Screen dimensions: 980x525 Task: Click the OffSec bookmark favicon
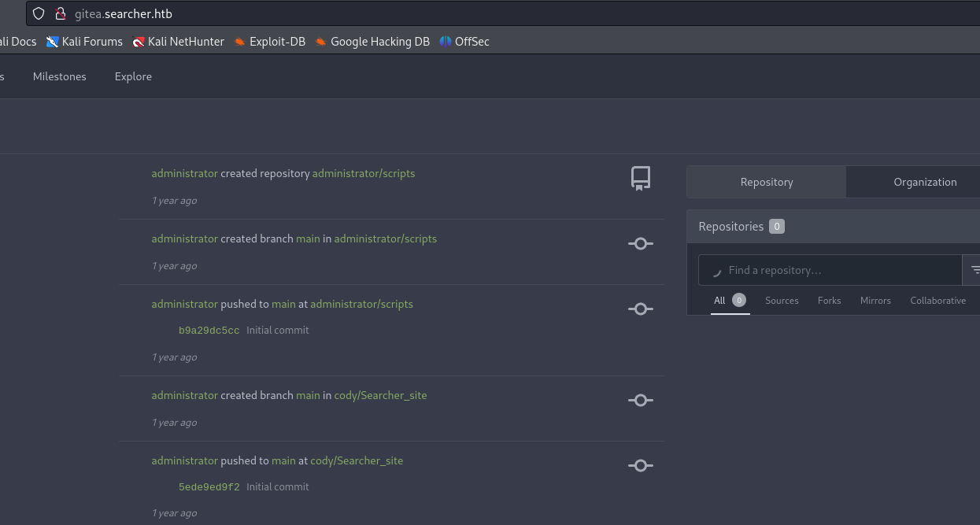[x=446, y=42]
